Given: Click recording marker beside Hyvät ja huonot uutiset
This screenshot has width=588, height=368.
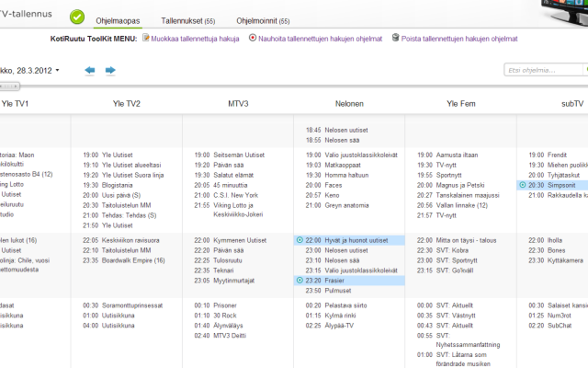Looking at the screenshot, I should click(x=300, y=240).
